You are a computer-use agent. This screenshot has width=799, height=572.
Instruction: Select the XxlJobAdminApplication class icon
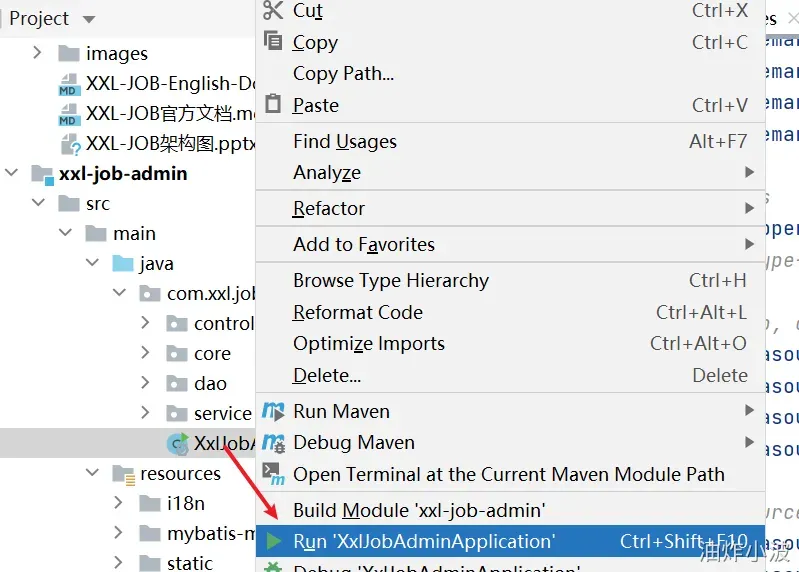pos(178,444)
